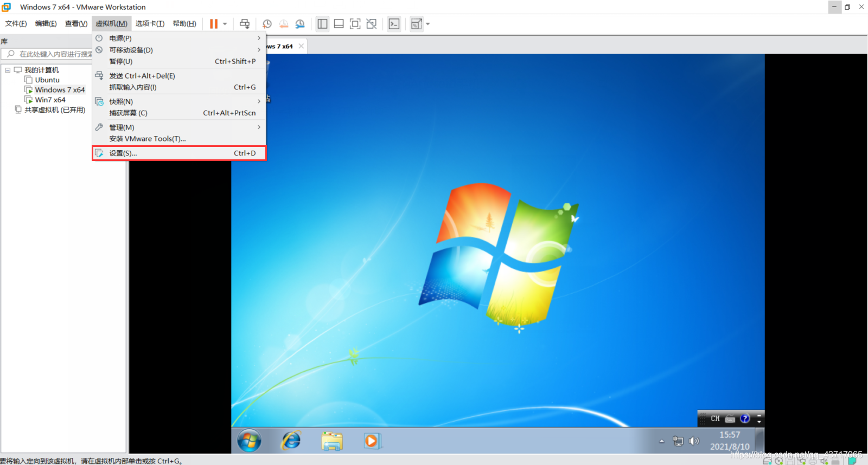Choose 捕获屏幕 (C) menu entry
Image resolution: width=868 pixels, height=465 pixels.
click(179, 113)
